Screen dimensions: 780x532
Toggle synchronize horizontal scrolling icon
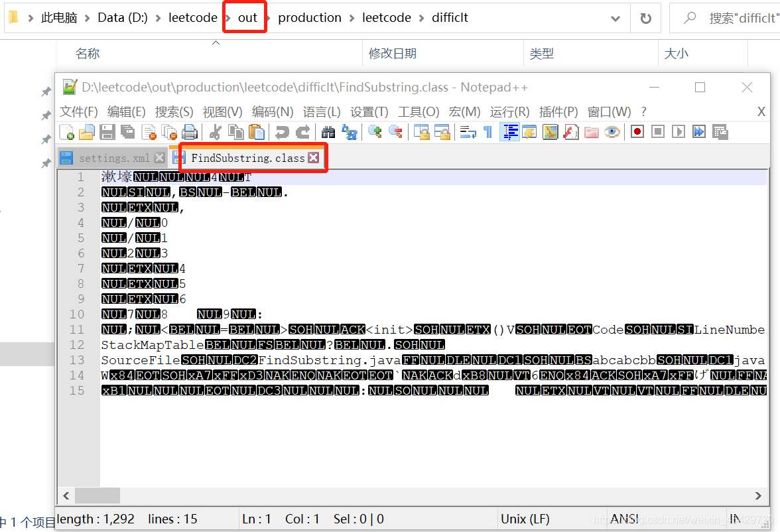[442, 132]
